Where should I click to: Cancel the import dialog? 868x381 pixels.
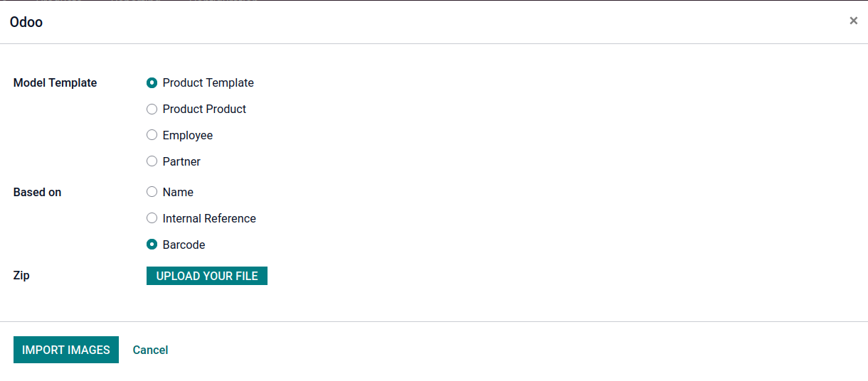click(150, 350)
